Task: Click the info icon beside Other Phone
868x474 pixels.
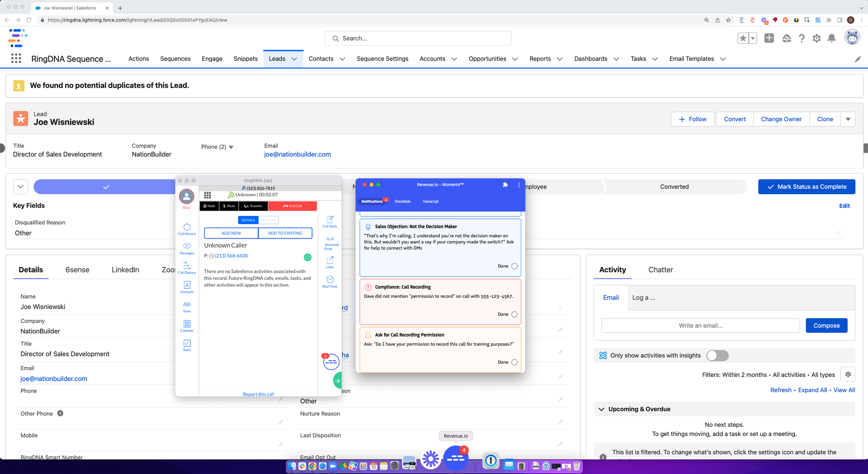Action: point(60,413)
